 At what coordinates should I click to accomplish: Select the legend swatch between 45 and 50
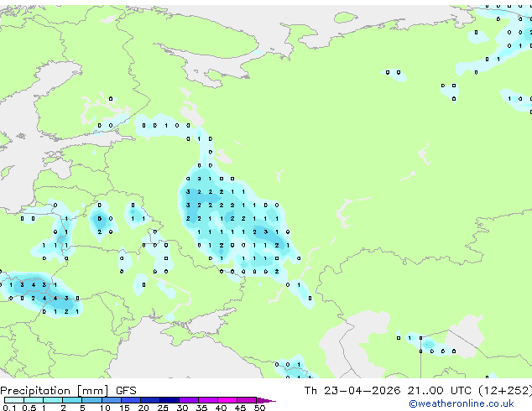click(x=247, y=400)
